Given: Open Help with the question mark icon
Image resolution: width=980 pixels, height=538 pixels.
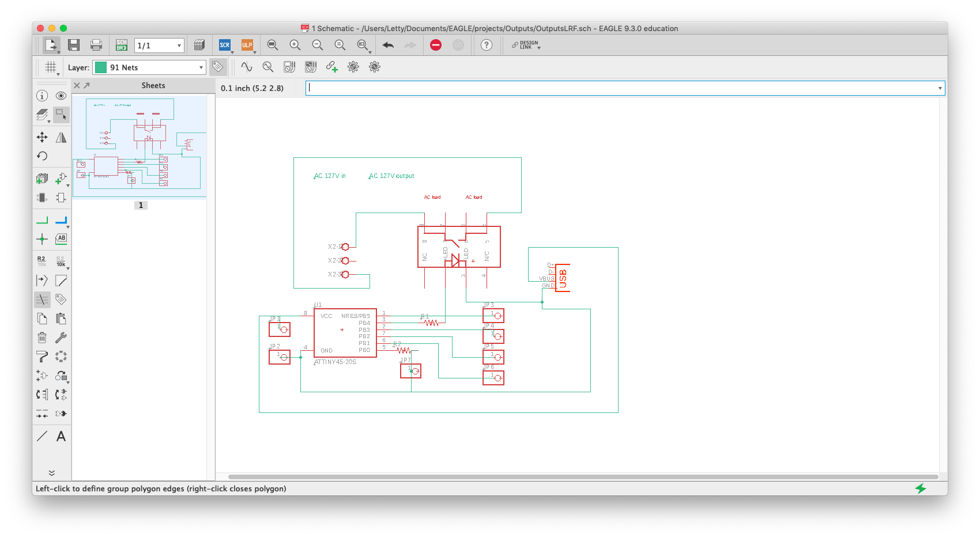Looking at the screenshot, I should tap(487, 45).
